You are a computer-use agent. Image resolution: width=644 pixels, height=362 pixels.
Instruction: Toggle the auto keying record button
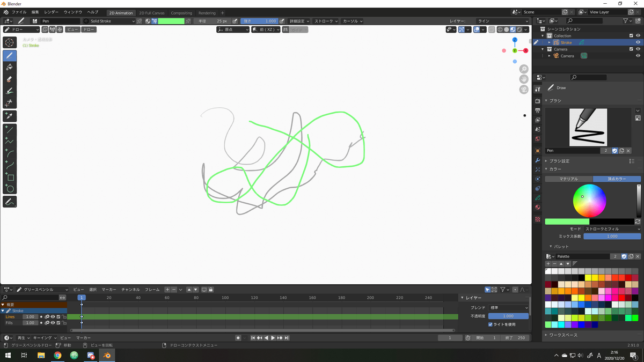pos(238,338)
